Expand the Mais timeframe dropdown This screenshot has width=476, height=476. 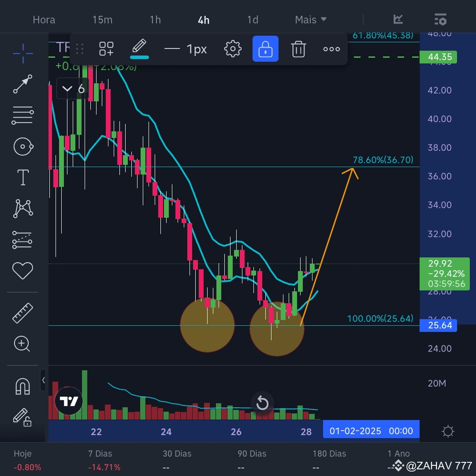[x=311, y=20]
